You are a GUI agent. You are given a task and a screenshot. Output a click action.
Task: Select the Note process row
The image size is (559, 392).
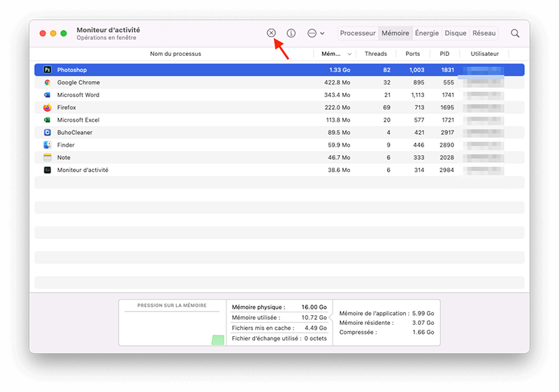click(279, 157)
